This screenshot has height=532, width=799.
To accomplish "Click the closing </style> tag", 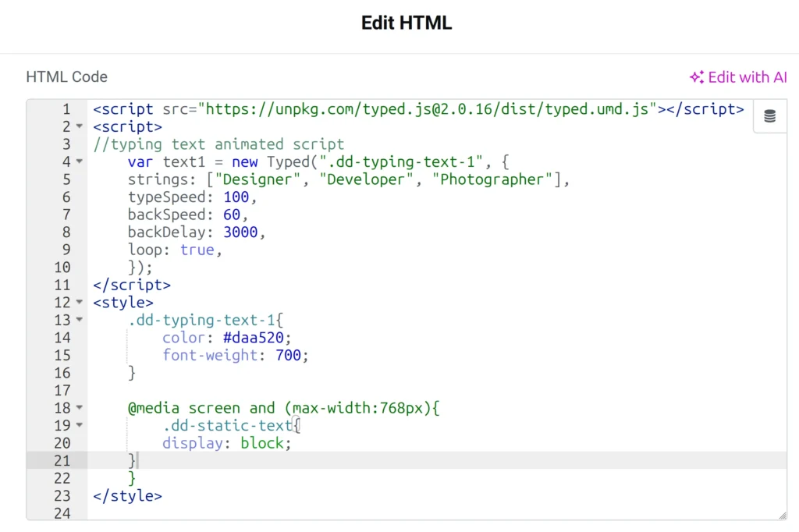I will tap(127, 496).
